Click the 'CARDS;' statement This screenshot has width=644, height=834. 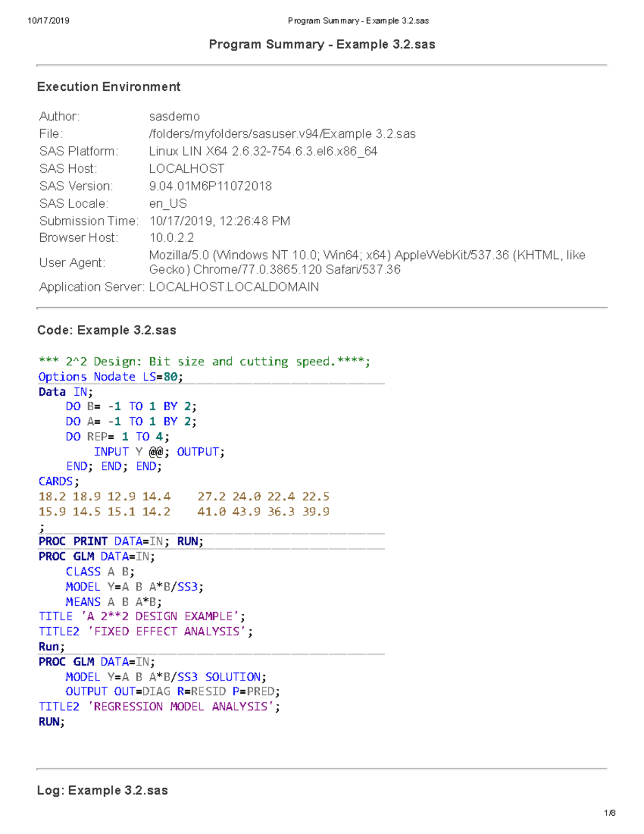(x=58, y=482)
